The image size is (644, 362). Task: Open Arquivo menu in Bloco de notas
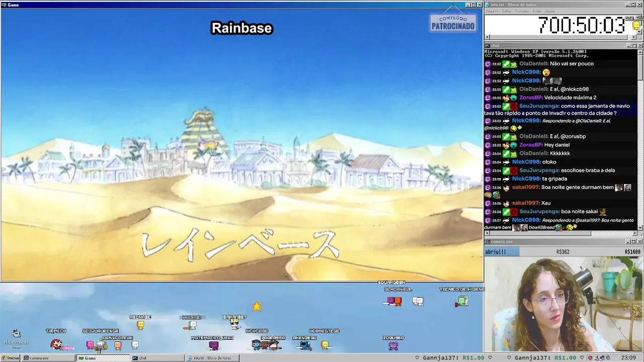click(x=492, y=11)
